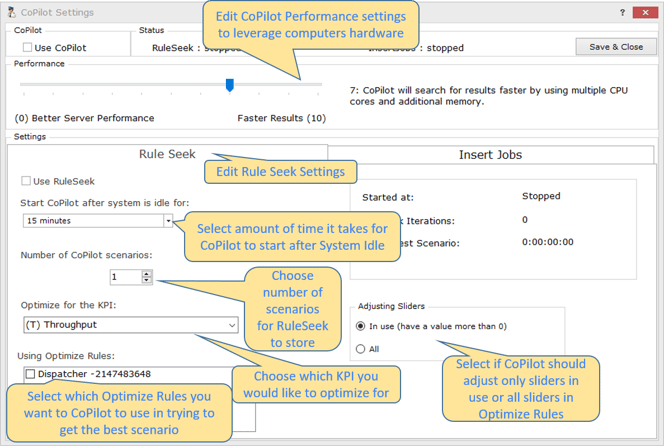Switch to the Rule Seek tab

[x=167, y=154]
